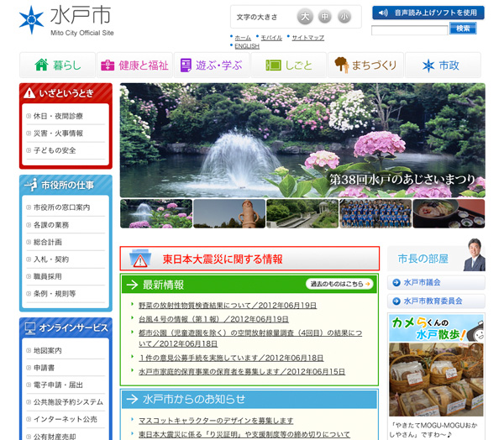Viewport: 504px width, 440px height.
Task: Open the 市政 navigation tab
Action: pyautogui.click(x=442, y=65)
